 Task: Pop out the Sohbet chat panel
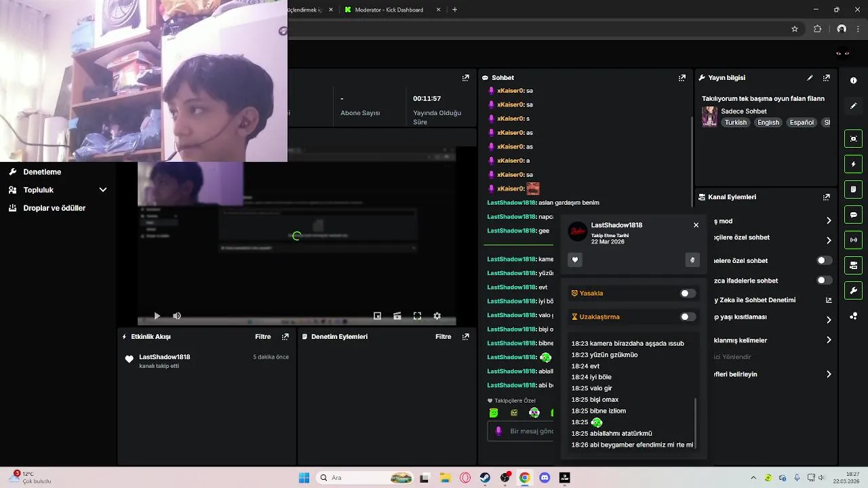tap(682, 78)
